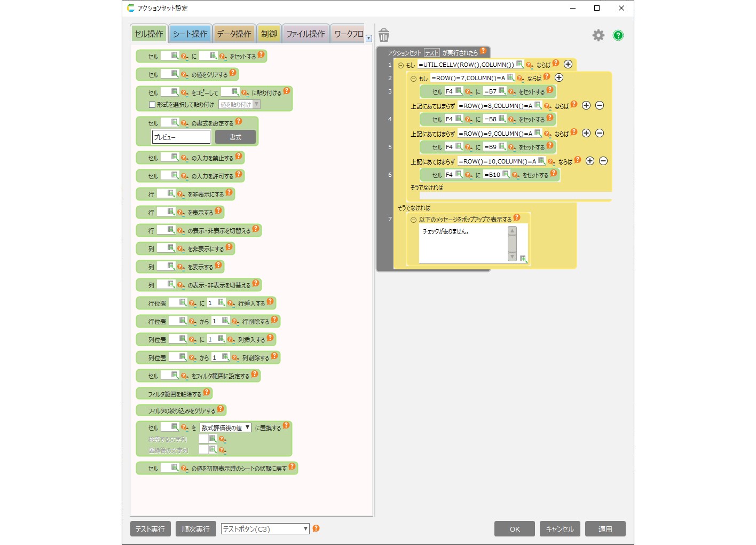
Task: Click the 適用 button
Action: point(605,529)
